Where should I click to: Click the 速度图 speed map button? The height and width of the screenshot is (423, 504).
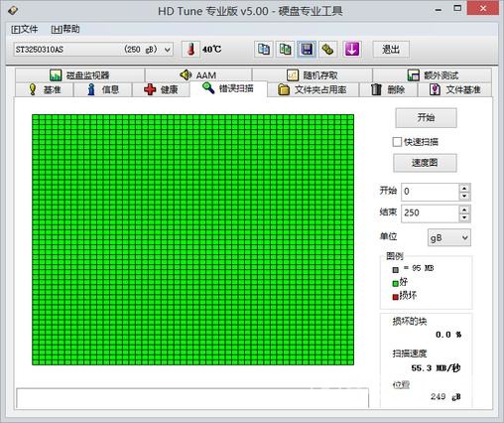coord(425,163)
